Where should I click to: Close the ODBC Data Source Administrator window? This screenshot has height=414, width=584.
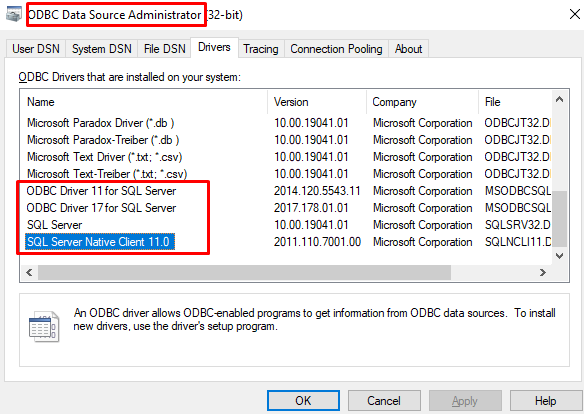(575, 15)
